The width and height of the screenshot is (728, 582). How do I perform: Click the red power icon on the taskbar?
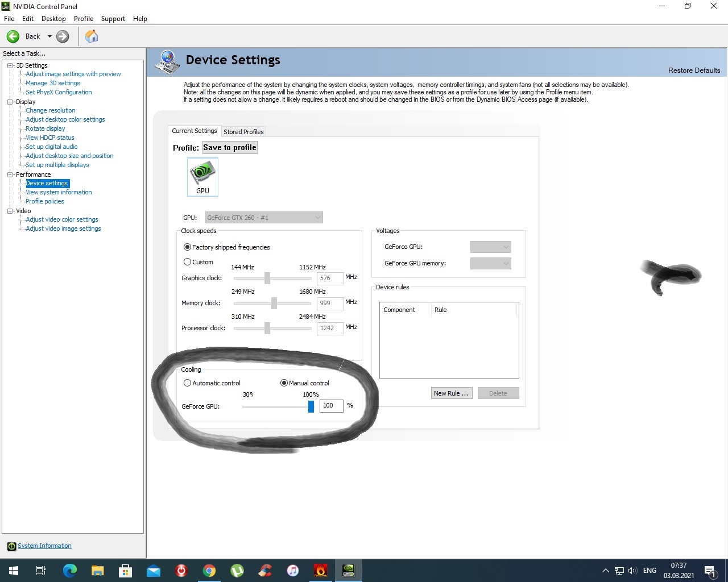pos(181,571)
